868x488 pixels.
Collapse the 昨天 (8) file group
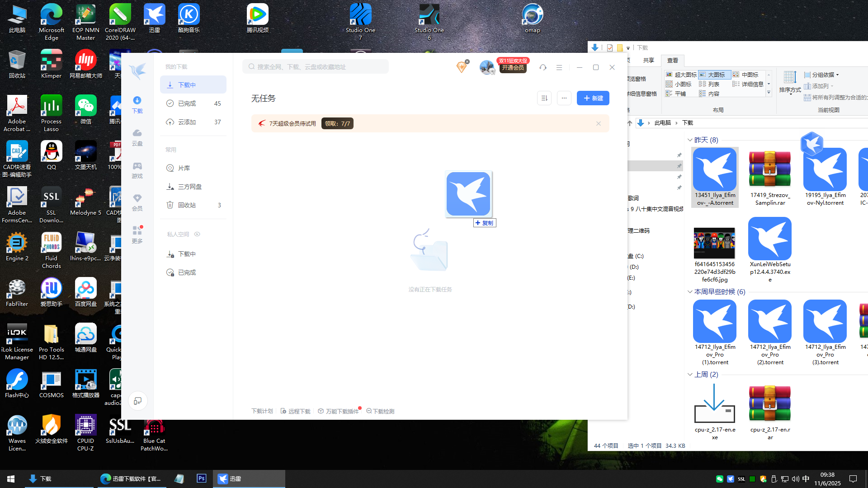(x=690, y=140)
